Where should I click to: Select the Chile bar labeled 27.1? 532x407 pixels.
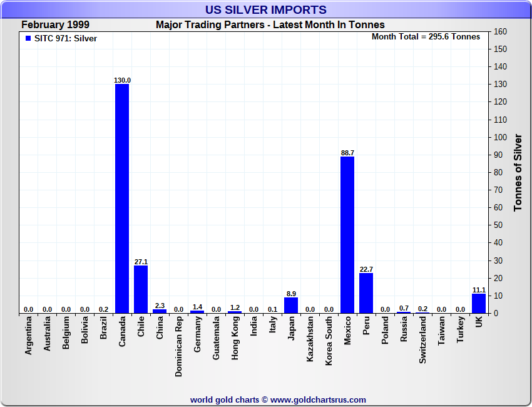(141, 289)
